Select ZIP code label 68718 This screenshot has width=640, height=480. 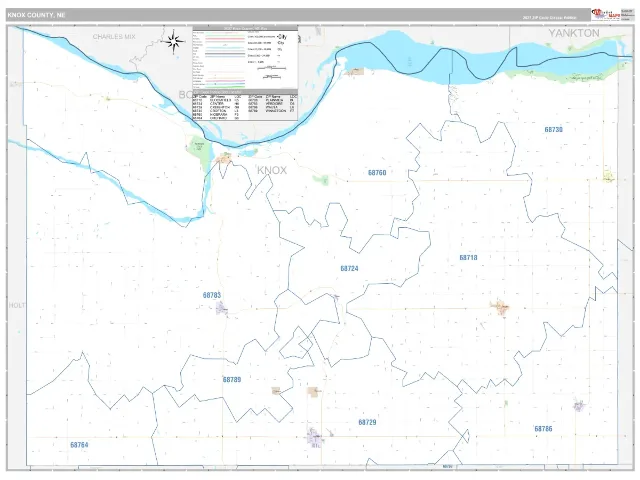(x=468, y=258)
